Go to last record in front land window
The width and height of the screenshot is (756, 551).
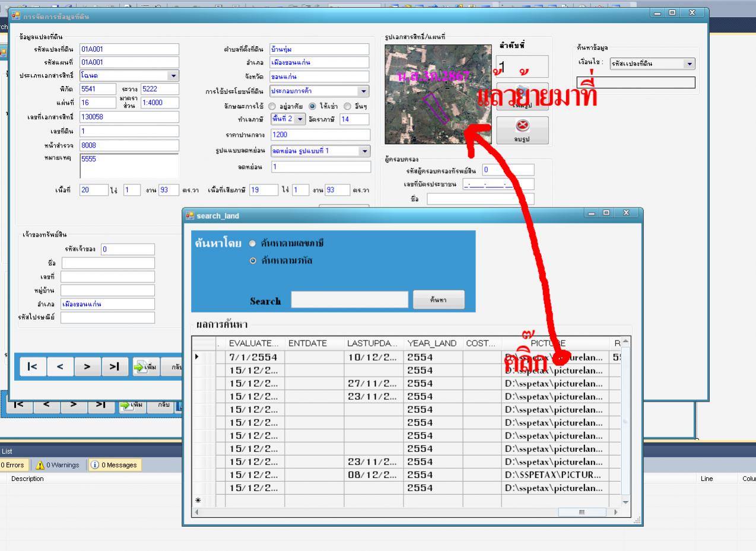click(115, 367)
